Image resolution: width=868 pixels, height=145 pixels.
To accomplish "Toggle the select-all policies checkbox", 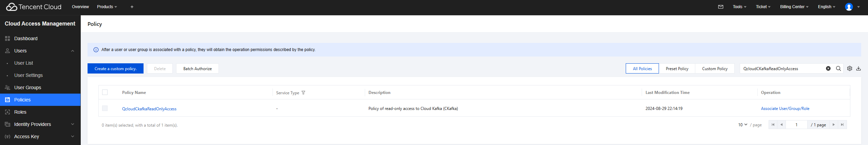I will pos(105,92).
